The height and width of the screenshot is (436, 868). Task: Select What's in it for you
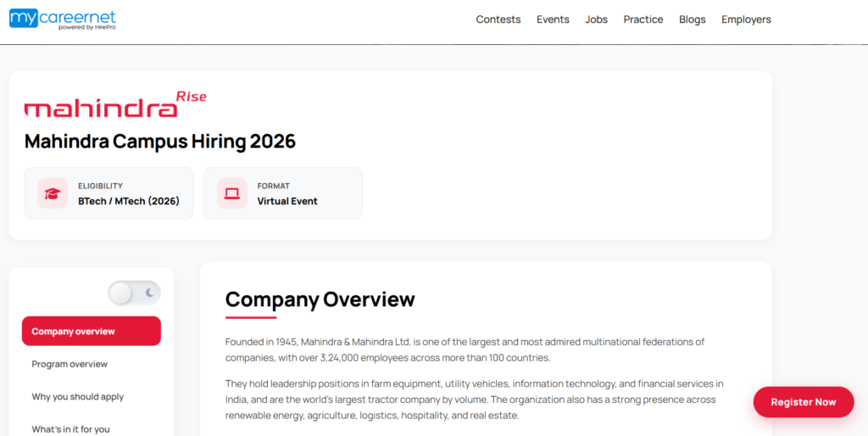pos(70,429)
